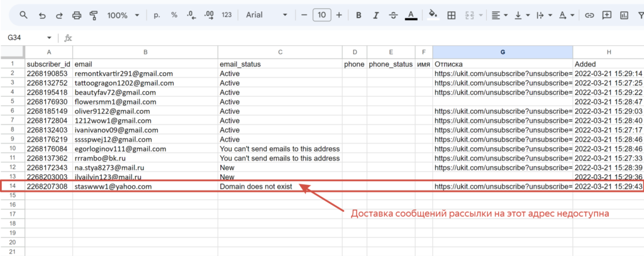Expand the name box dropdown arrow

pyautogui.click(x=49, y=38)
